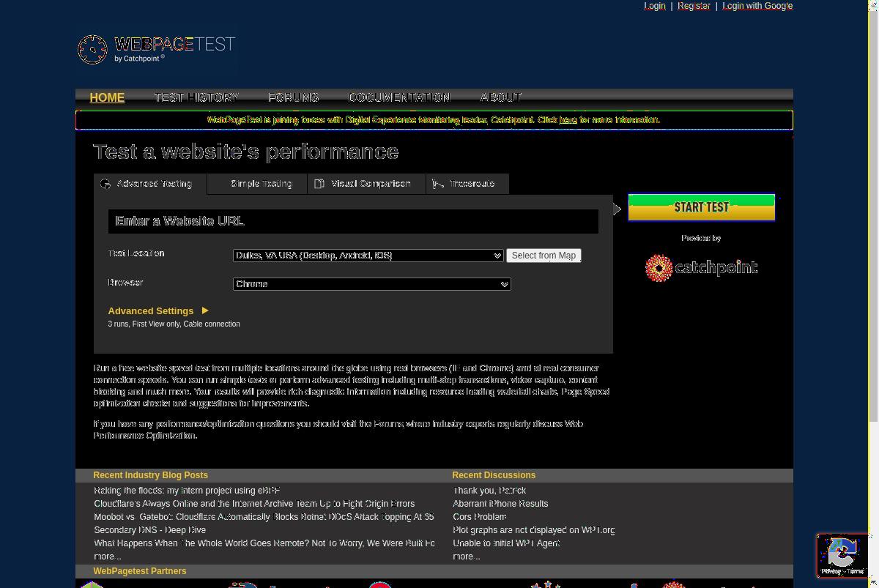Click the Register link
879x588 pixels.
click(x=694, y=6)
